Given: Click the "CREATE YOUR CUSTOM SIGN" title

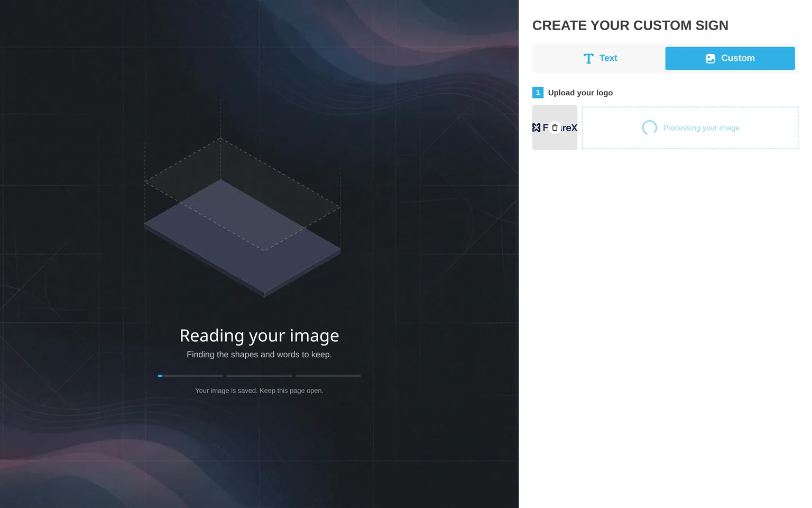Looking at the screenshot, I should (x=630, y=25).
